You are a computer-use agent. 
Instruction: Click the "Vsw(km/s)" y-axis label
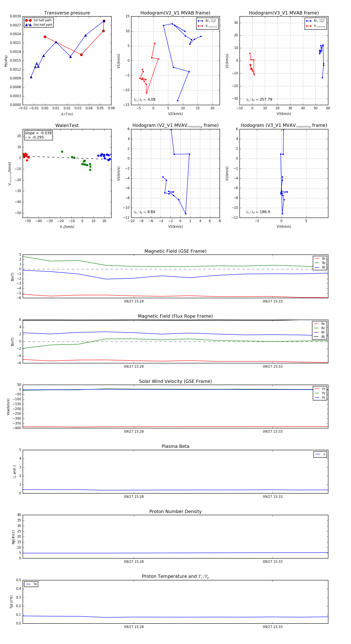[8, 407]
